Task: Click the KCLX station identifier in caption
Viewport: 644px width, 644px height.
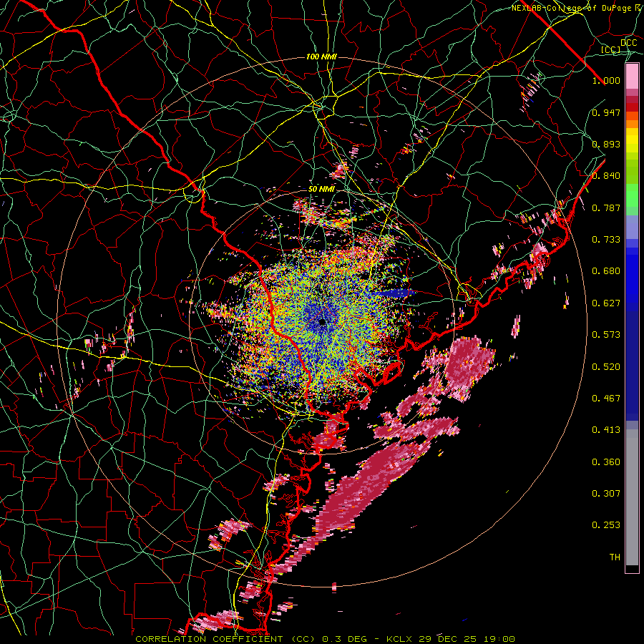Action: point(400,639)
